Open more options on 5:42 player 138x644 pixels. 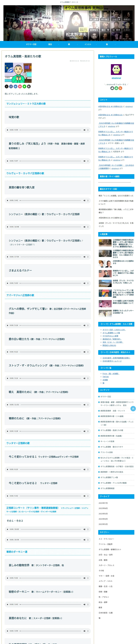tap(88, 496)
